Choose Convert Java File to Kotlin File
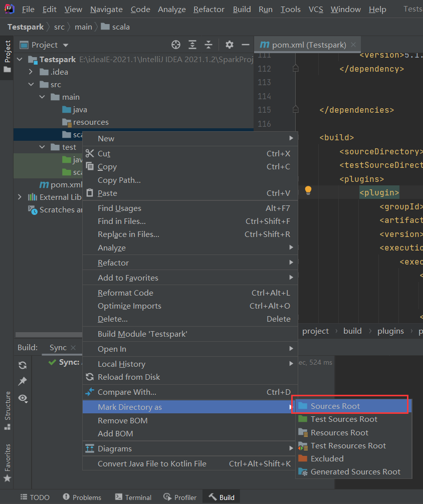423x504 pixels. coord(190,463)
